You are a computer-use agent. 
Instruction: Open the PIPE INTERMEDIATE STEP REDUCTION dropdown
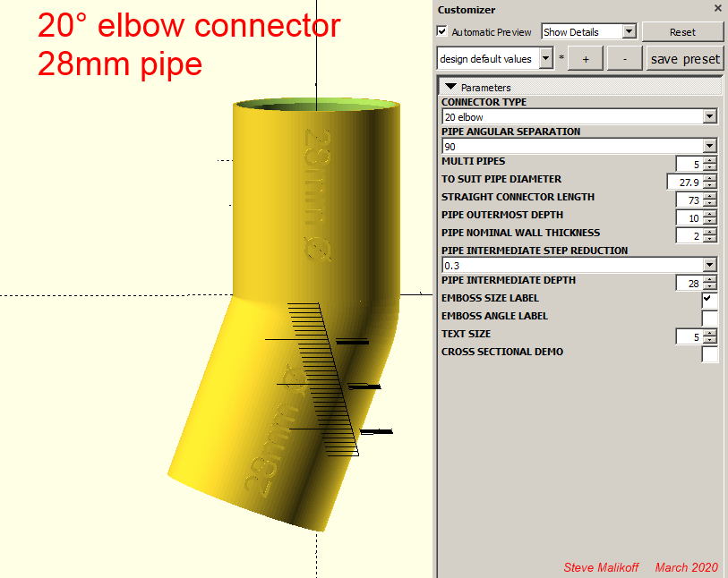710,265
